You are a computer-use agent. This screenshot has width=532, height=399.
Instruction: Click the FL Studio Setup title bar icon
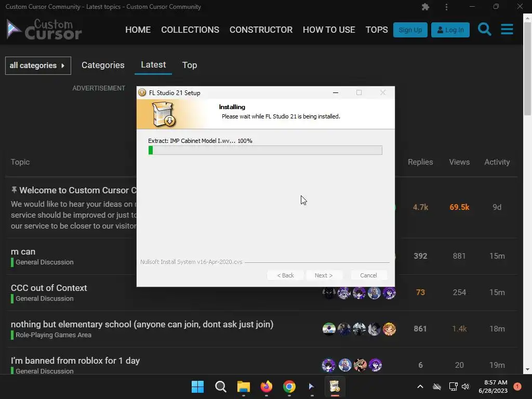tap(142, 92)
